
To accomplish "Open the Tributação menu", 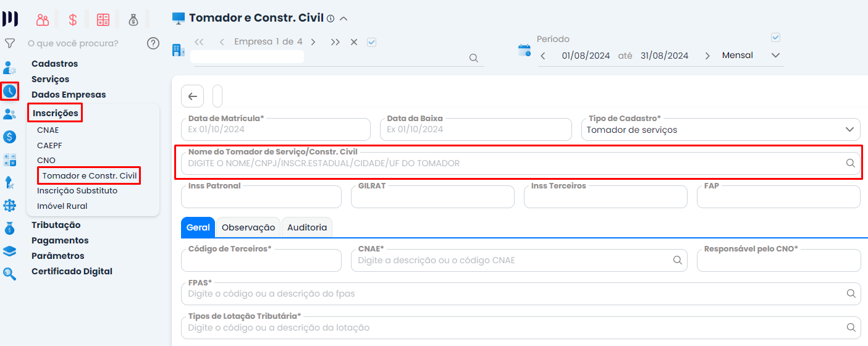I will click(x=56, y=225).
